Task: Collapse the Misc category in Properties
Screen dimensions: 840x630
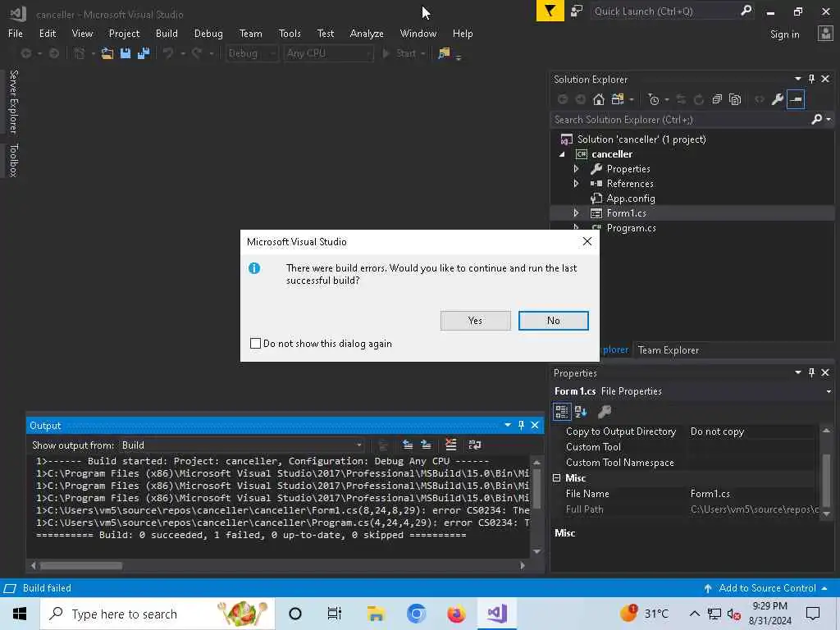Action: (x=557, y=478)
